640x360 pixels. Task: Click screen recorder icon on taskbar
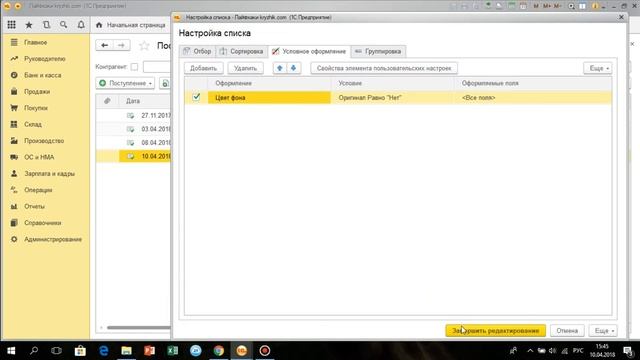tap(265, 351)
